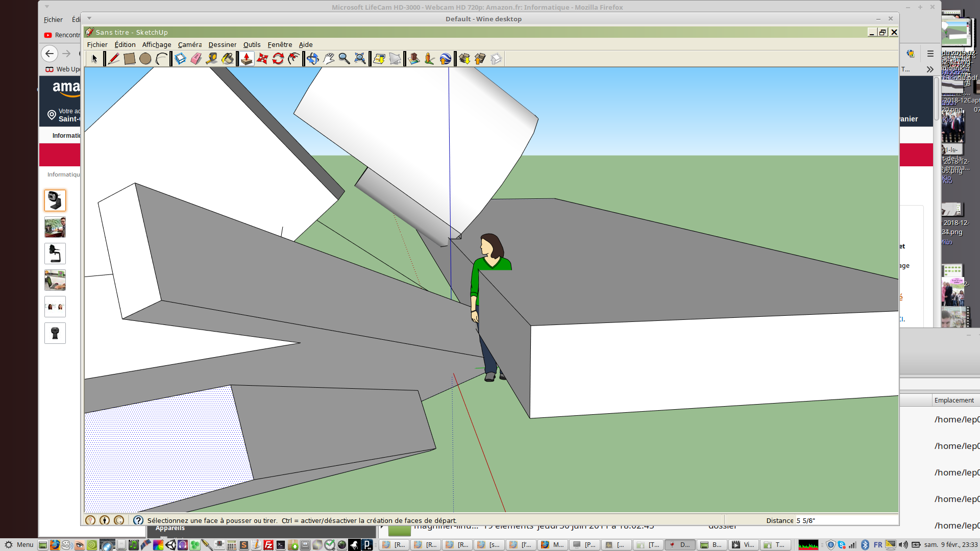
Task: Activate the Push/Pull tool
Action: pyautogui.click(x=247, y=59)
